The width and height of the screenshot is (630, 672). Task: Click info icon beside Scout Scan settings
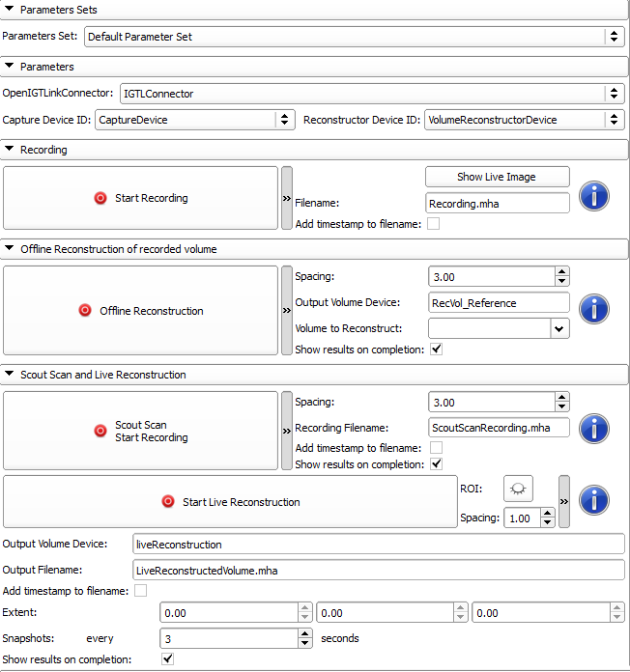click(x=593, y=428)
